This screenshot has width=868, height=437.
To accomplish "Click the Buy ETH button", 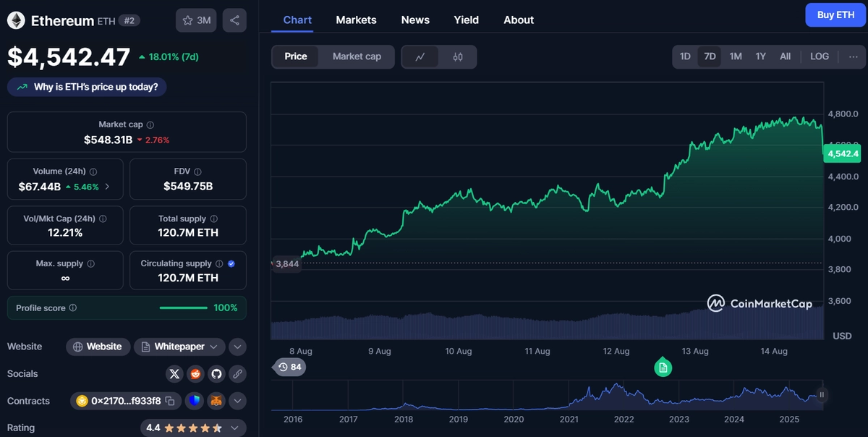I will coord(835,14).
